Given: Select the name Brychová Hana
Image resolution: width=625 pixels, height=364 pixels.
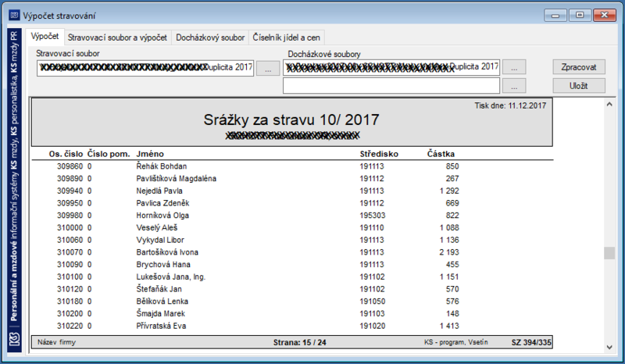Looking at the screenshot, I should [x=163, y=265].
